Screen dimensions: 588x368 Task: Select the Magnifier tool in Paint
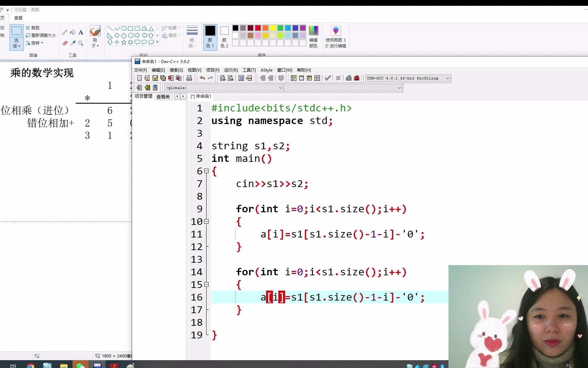point(81,43)
